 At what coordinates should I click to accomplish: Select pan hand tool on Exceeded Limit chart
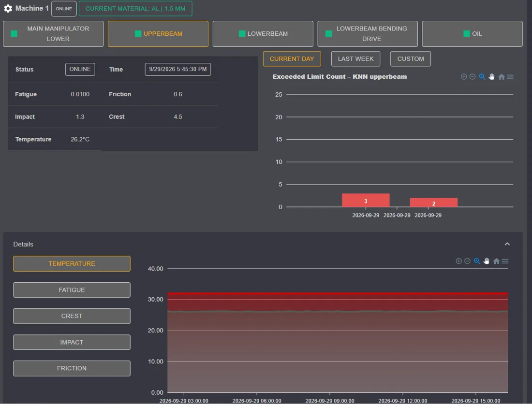tap(491, 77)
